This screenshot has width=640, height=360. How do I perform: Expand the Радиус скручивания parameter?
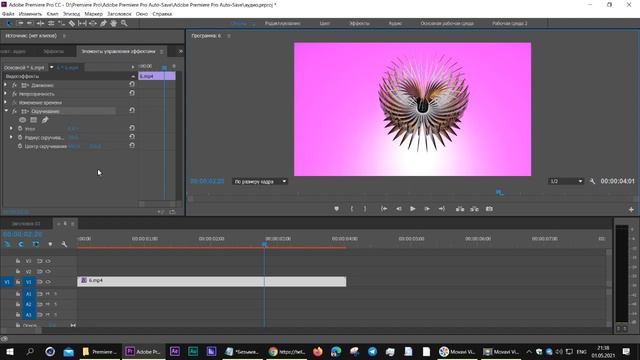[11, 137]
